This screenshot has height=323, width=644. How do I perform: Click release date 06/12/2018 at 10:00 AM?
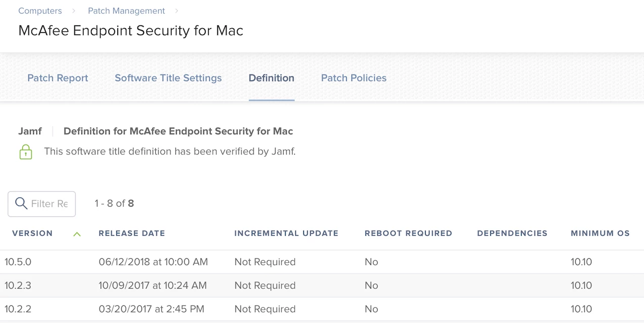(x=153, y=262)
